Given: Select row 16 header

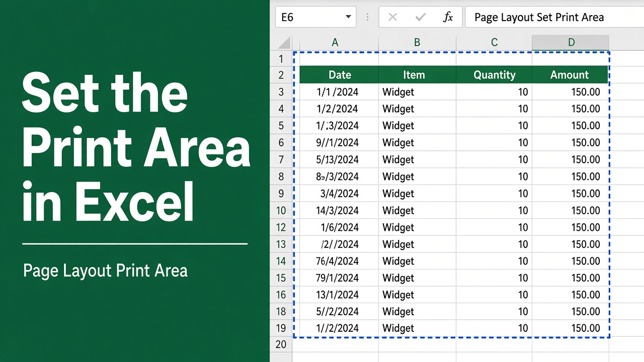Looking at the screenshot, I should click(281, 295).
